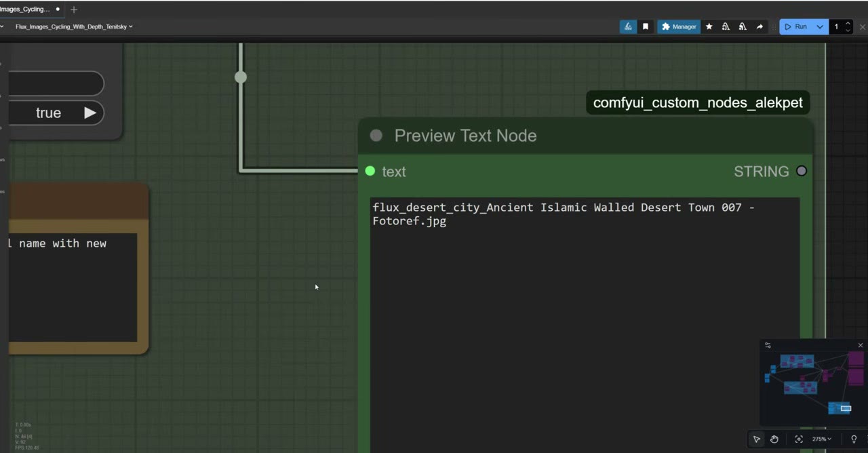
Task: Choose the select cursor mode tool
Action: [x=757, y=439]
